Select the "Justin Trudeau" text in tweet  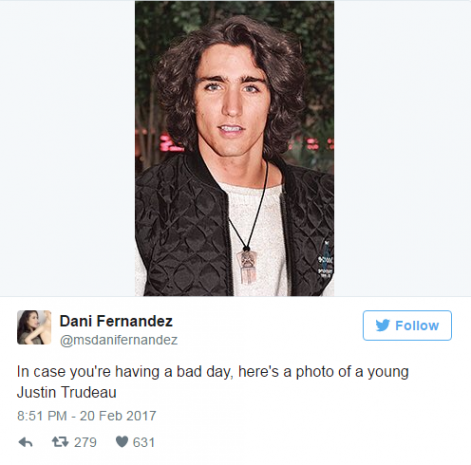click(66, 392)
